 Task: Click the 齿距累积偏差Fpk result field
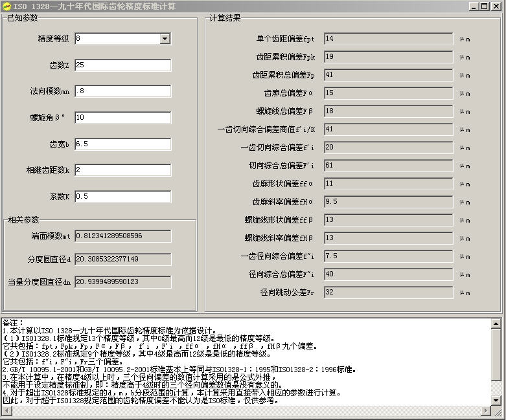[389, 57]
